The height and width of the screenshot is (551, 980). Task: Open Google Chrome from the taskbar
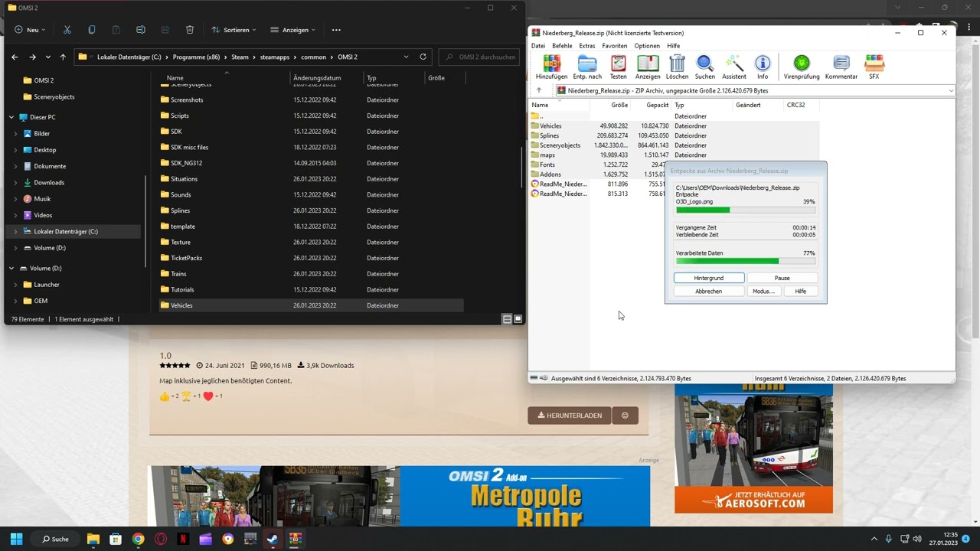point(138,539)
